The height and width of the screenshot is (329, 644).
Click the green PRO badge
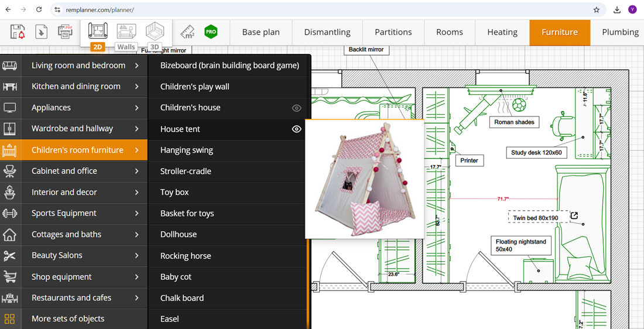click(x=211, y=32)
